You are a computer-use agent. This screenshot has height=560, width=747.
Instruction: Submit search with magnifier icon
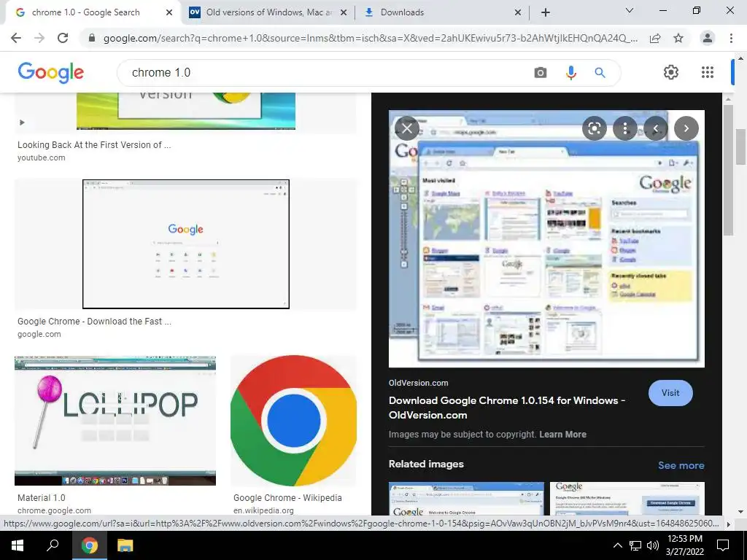point(600,72)
